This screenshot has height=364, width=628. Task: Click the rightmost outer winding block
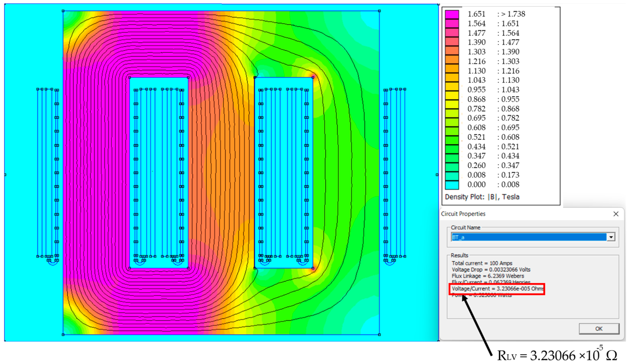[x=394, y=172]
